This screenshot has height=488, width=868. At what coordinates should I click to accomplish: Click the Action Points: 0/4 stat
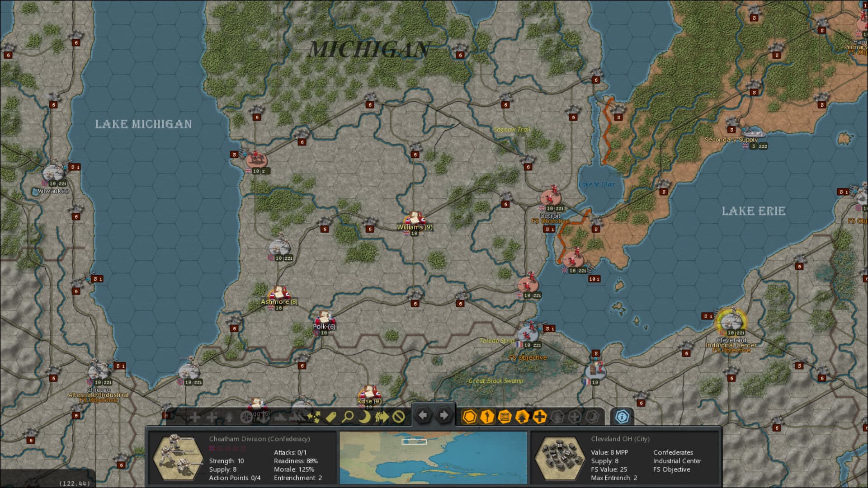(235, 478)
